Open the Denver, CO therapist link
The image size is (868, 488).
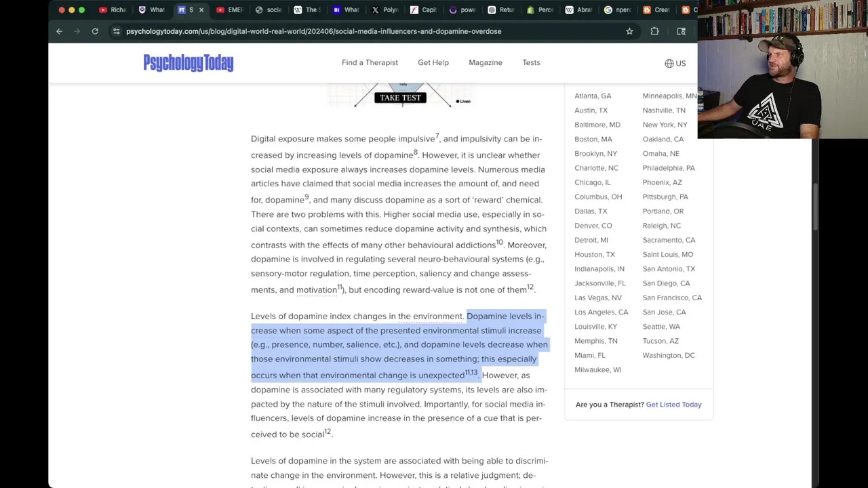593,226
